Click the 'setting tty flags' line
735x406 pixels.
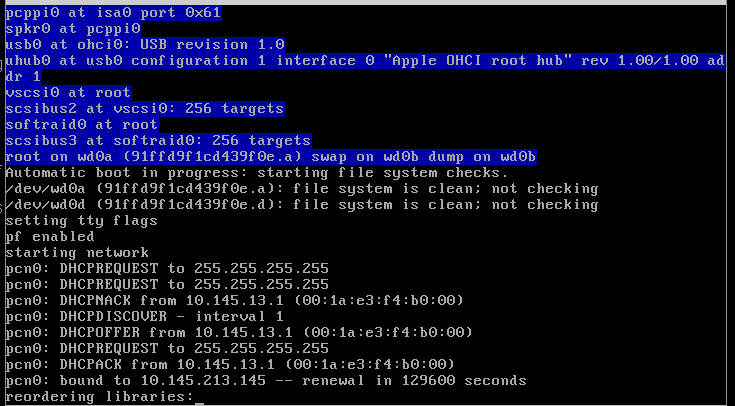[x=82, y=221]
